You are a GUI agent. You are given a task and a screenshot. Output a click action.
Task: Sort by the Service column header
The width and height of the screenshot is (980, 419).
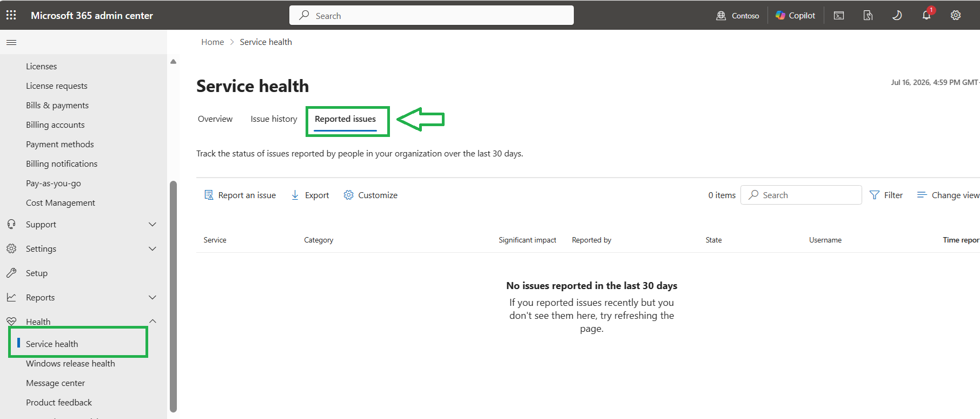point(215,240)
